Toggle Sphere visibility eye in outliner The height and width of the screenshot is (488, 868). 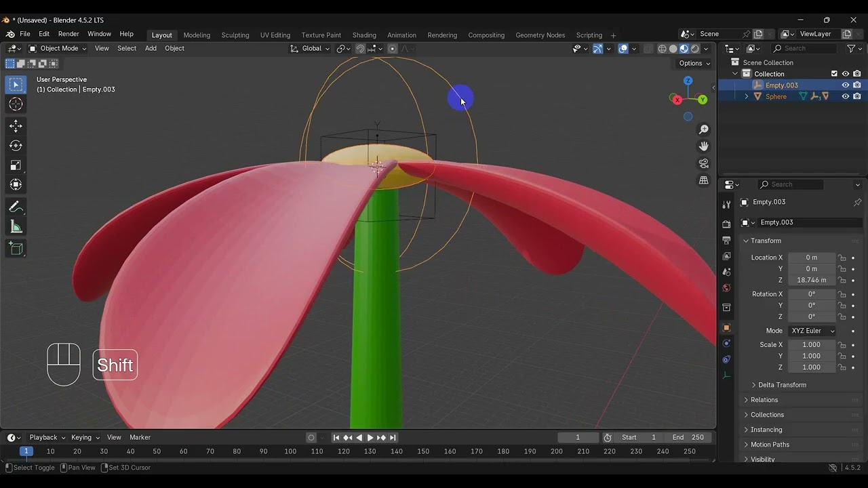click(x=846, y=96)
